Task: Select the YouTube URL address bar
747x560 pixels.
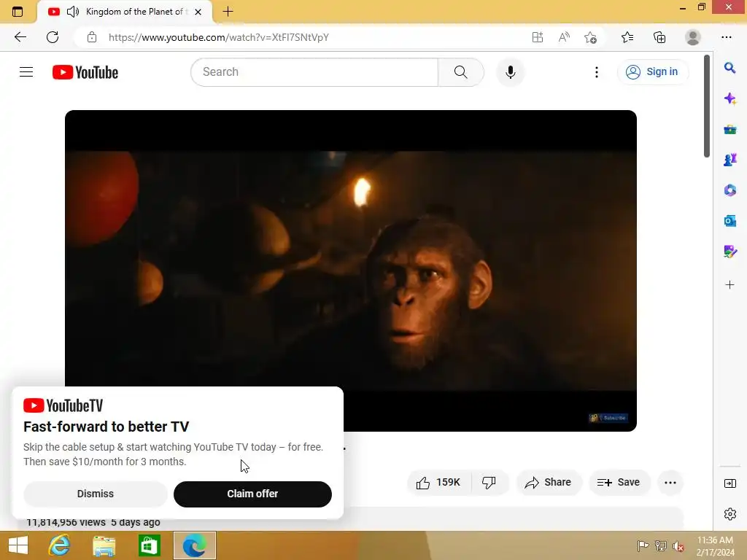Action: [218, 37]
